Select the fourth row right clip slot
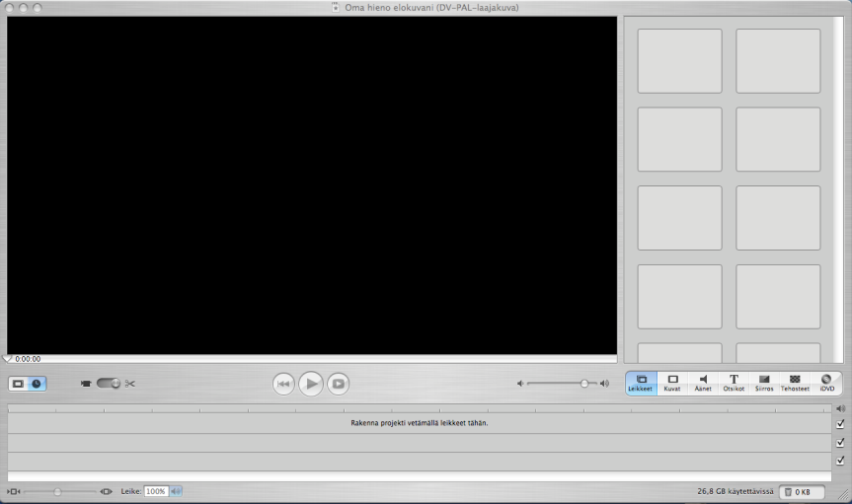This screenshot has width=852, height=504. (778, 297)
